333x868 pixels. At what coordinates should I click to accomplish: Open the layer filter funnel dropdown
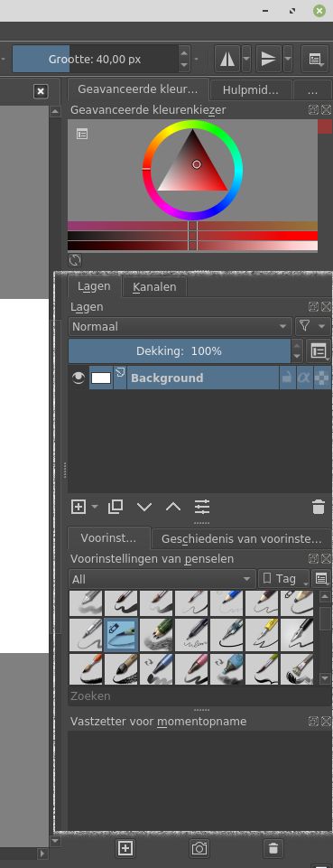point(313,327)
